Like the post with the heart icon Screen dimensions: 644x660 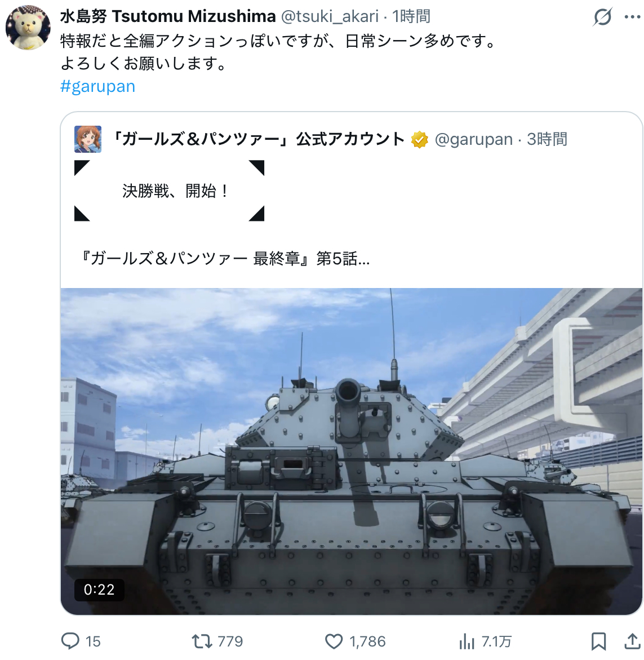(334, 641)
